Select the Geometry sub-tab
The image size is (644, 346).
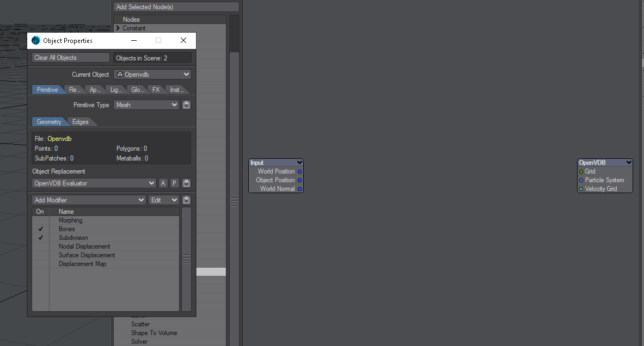pyautogui.click(x=48, y=121)
